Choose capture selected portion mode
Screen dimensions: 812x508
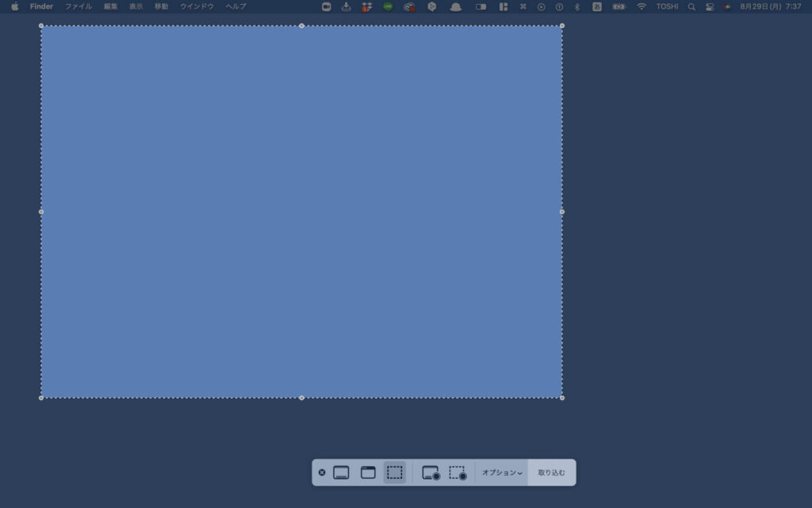(395, 472)
